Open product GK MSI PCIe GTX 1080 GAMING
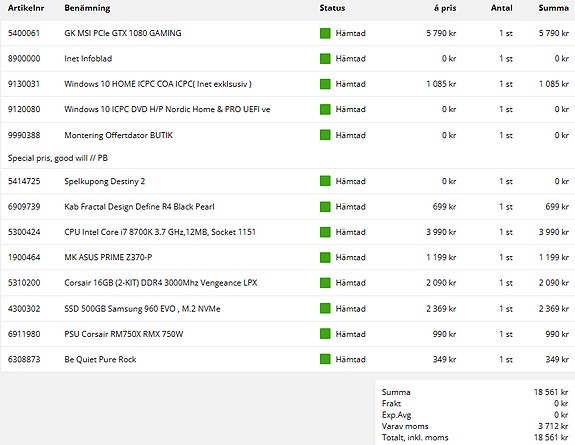The width and height of the screenshot is (575, 445). (x=123, y=33)
